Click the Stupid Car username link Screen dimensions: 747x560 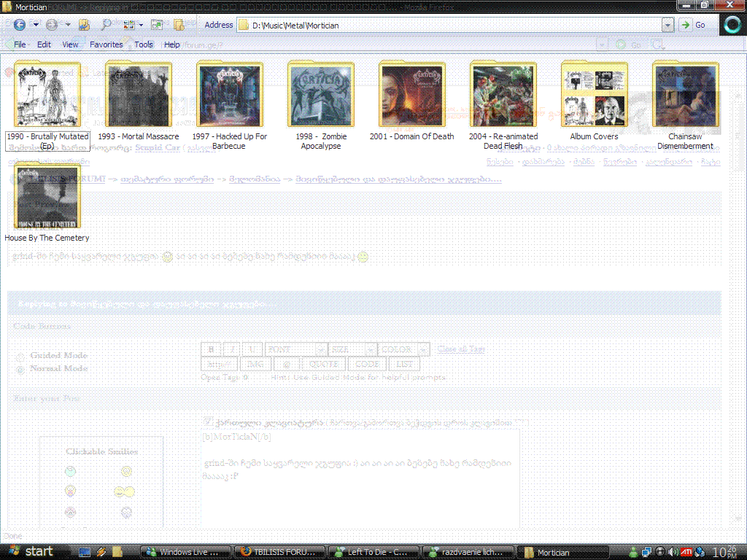[x=158, y=147]
